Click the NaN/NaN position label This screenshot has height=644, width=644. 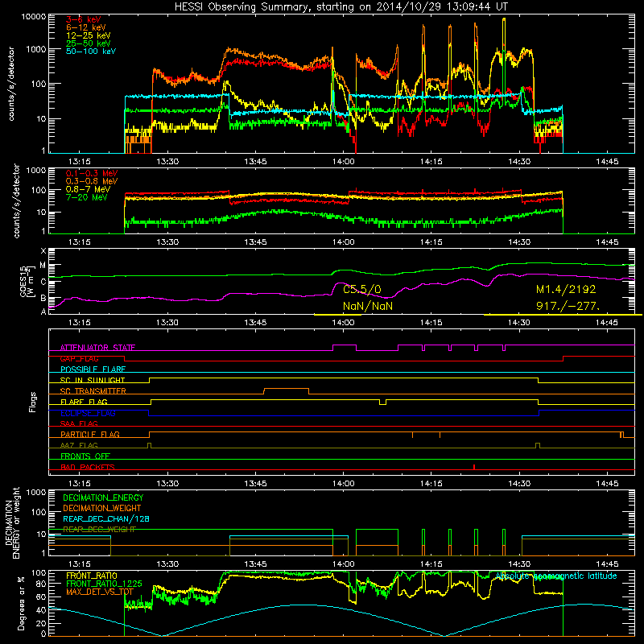point(368,307)
